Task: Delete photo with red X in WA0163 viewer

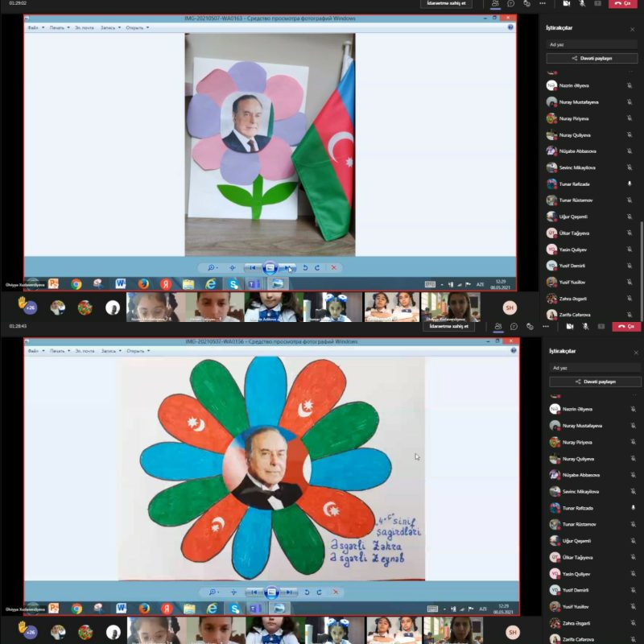Action: (x=334, y=268)
